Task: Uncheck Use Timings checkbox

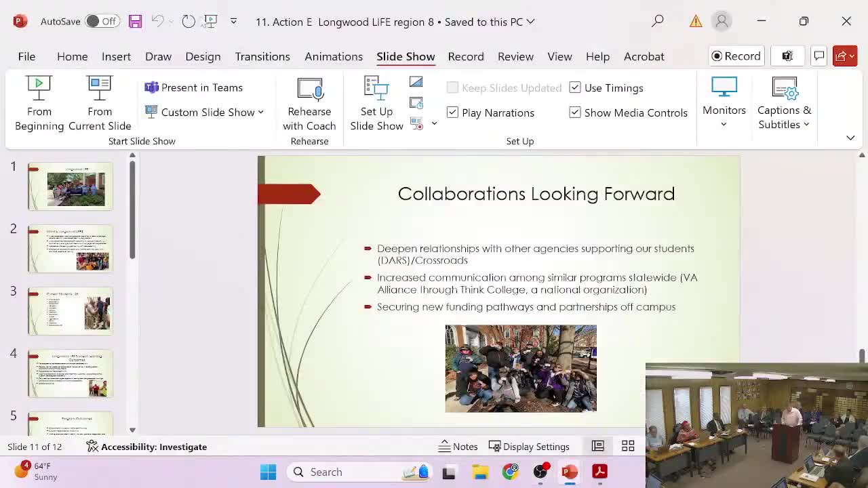Action: point(575,87)
